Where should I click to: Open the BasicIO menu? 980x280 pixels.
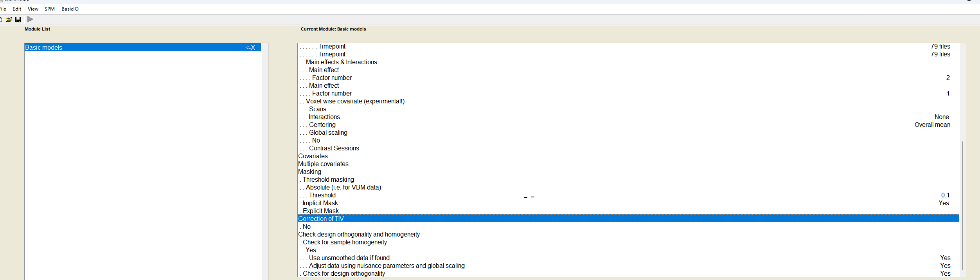(x=70, y=9)
